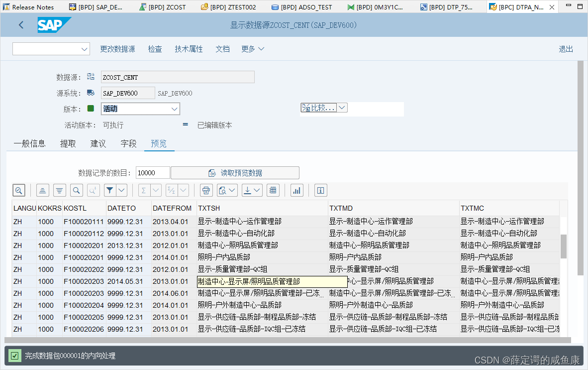
Task: Click the record count field showing 10000
Action: pyautogui.click(x=153, y=173)
